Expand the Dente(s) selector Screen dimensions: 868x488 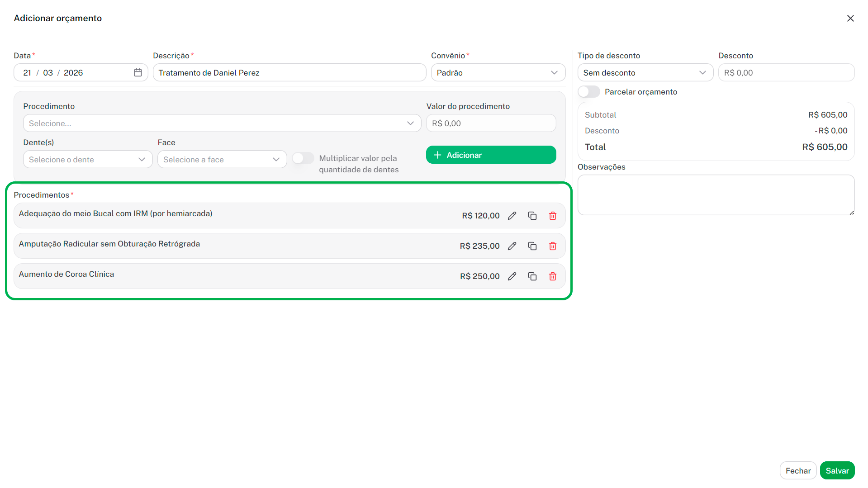(x=87, y=159)
